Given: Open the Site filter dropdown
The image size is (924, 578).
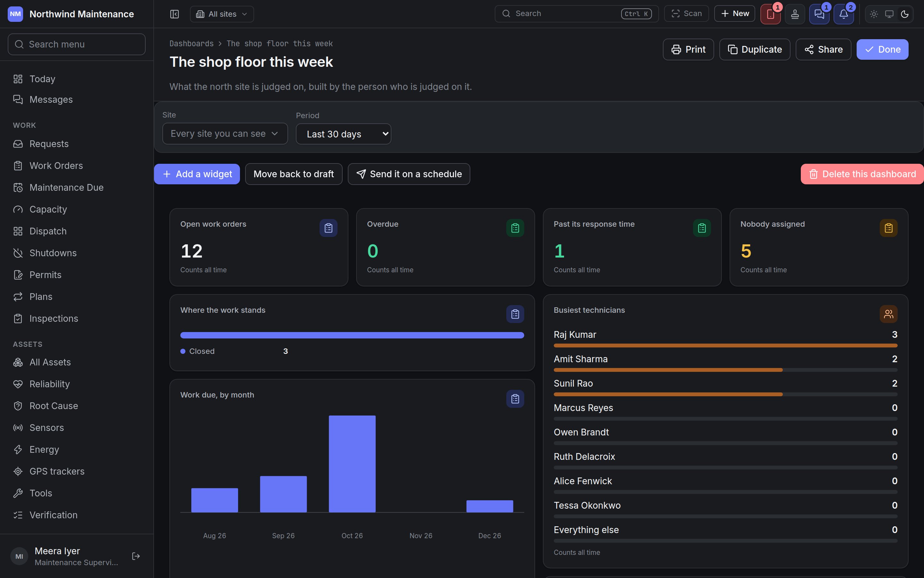Looking at the screenshot, I should pyautogui.click(x=225, y=133).
